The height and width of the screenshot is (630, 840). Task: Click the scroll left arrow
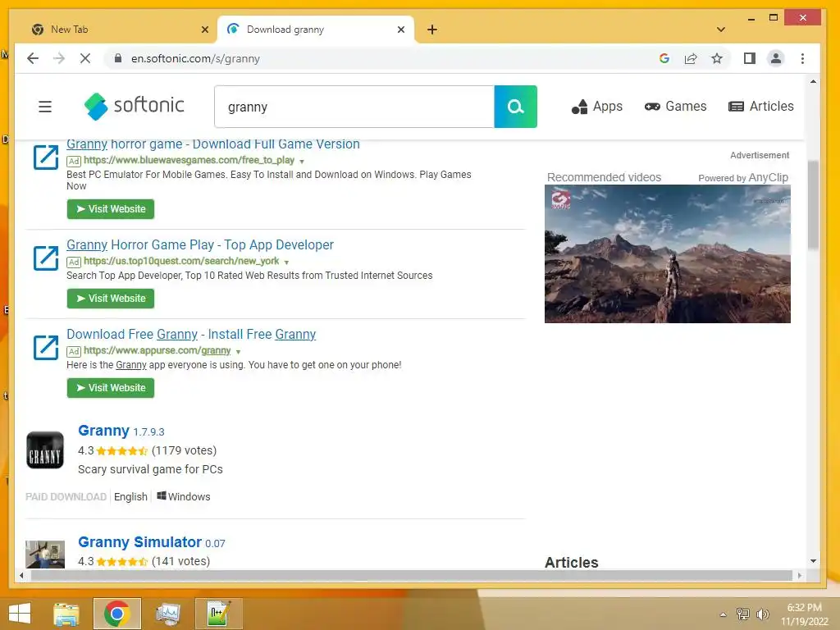coord(21,575)
